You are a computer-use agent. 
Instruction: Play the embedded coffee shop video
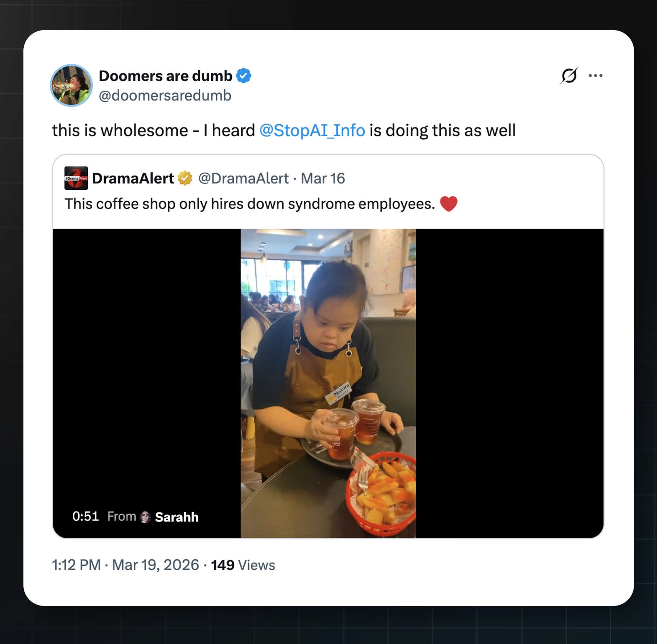(328, 383)
